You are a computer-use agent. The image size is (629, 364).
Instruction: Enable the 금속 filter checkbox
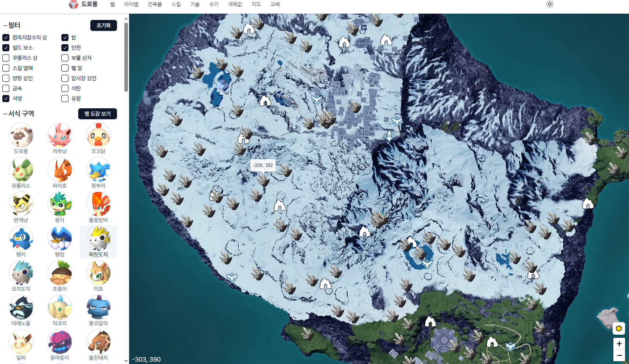click(x=6, y=88)
